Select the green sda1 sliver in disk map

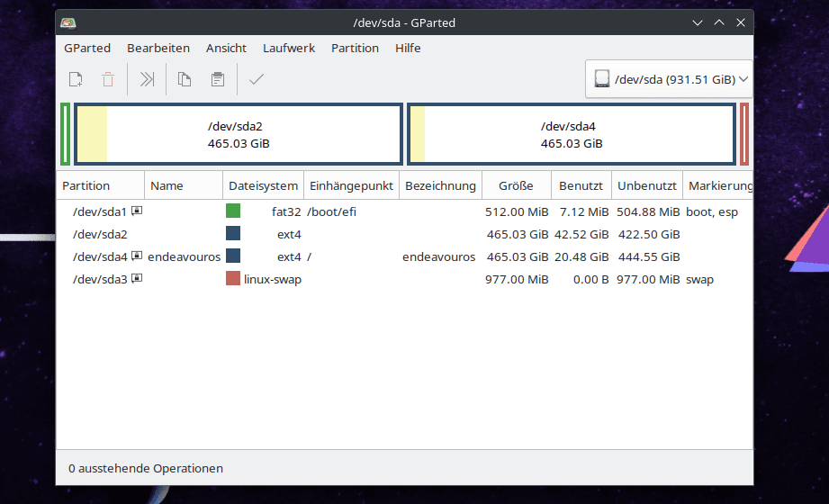(x=65, y=134)
